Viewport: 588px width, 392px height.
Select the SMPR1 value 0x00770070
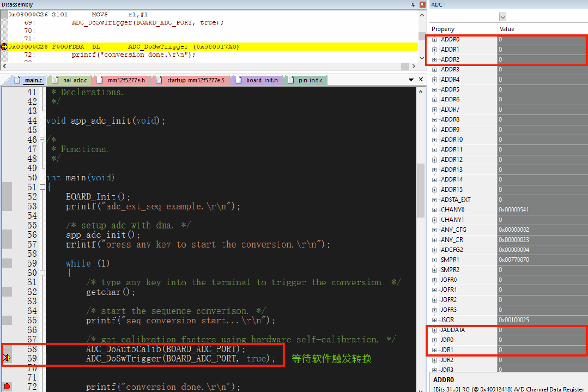[x=514, y=260]
